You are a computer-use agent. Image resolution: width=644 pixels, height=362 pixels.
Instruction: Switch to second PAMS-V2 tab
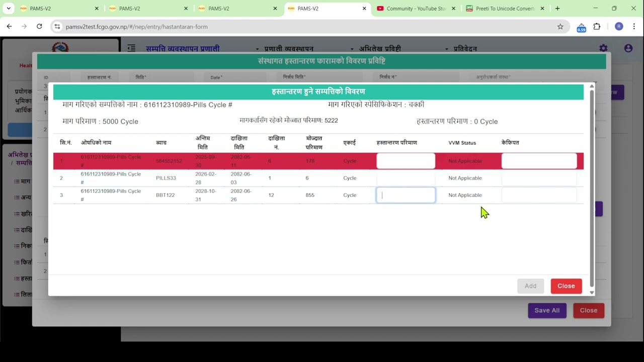[148, 9]
